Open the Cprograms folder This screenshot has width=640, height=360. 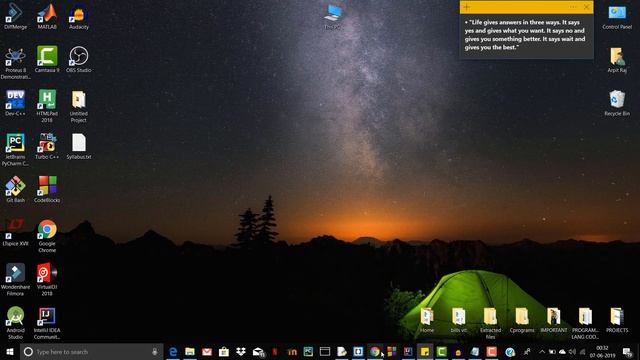point(522,320)
